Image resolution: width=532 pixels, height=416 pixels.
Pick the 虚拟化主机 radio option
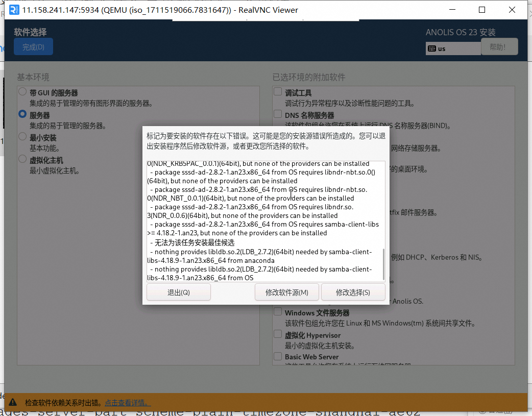[22, 159]
